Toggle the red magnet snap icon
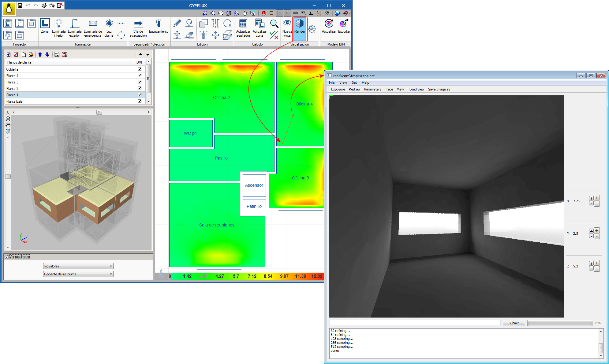 [x=263, y=13]
